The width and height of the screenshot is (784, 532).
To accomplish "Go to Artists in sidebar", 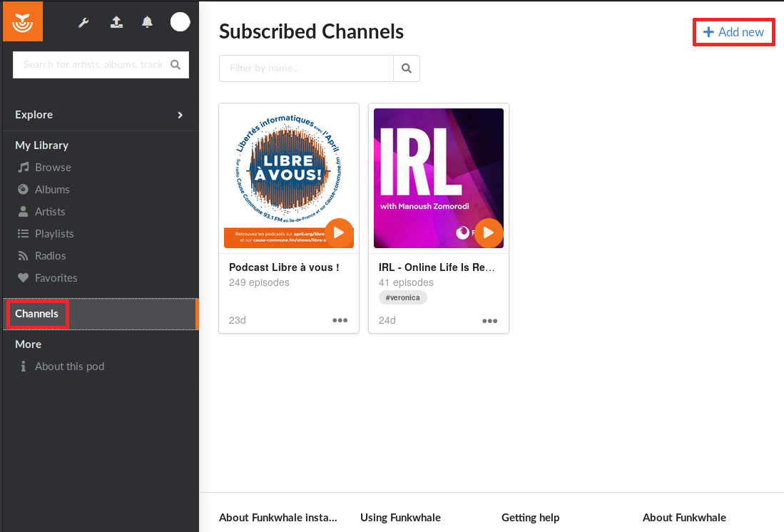I will [50, 212].
